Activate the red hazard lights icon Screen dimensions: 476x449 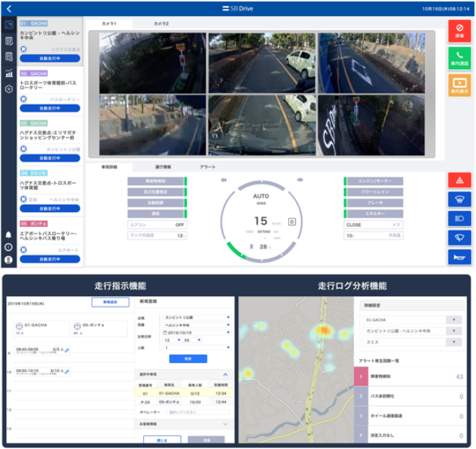[x=459, y=180]
